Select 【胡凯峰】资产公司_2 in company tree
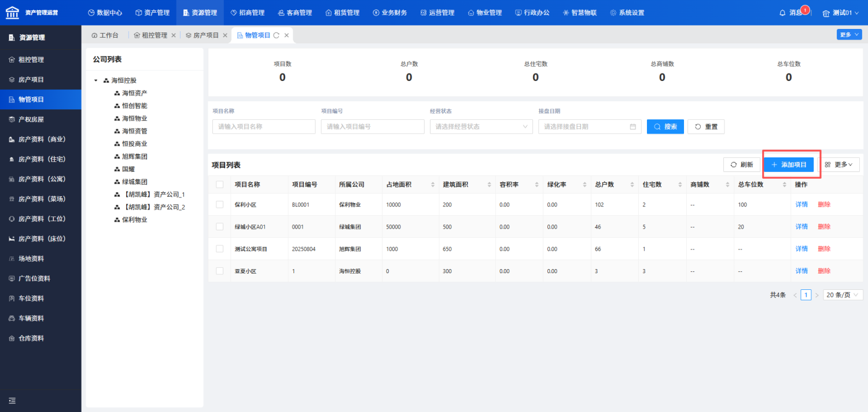This screenshot has height=412, width=868. 153,207
